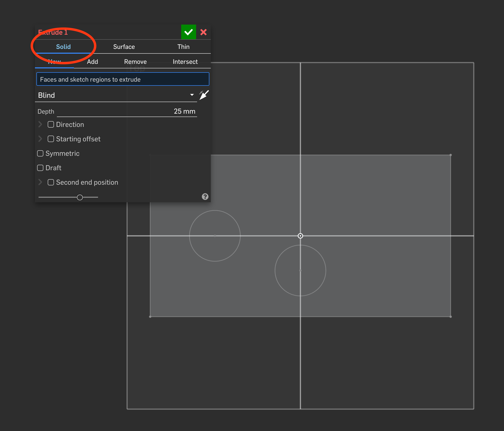This screenshot has height=431, width=504.
Task: Enable the Direction checkbox
Action: tap(51, 124)
